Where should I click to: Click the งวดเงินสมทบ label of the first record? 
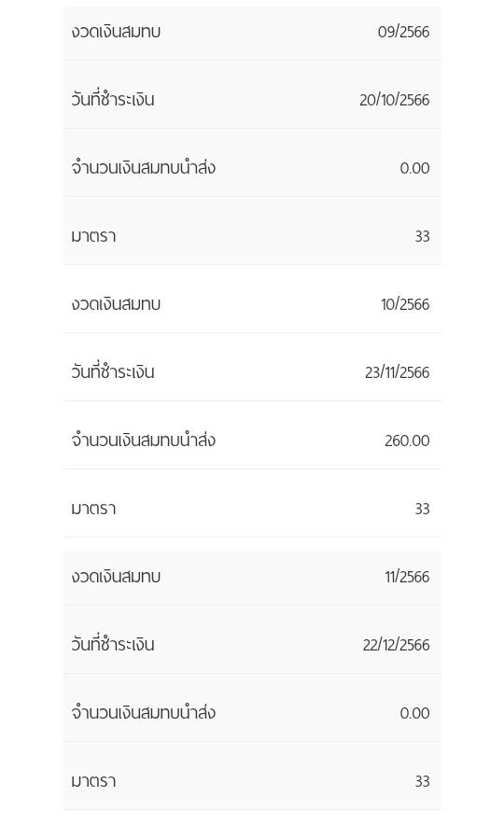point(116,32)
